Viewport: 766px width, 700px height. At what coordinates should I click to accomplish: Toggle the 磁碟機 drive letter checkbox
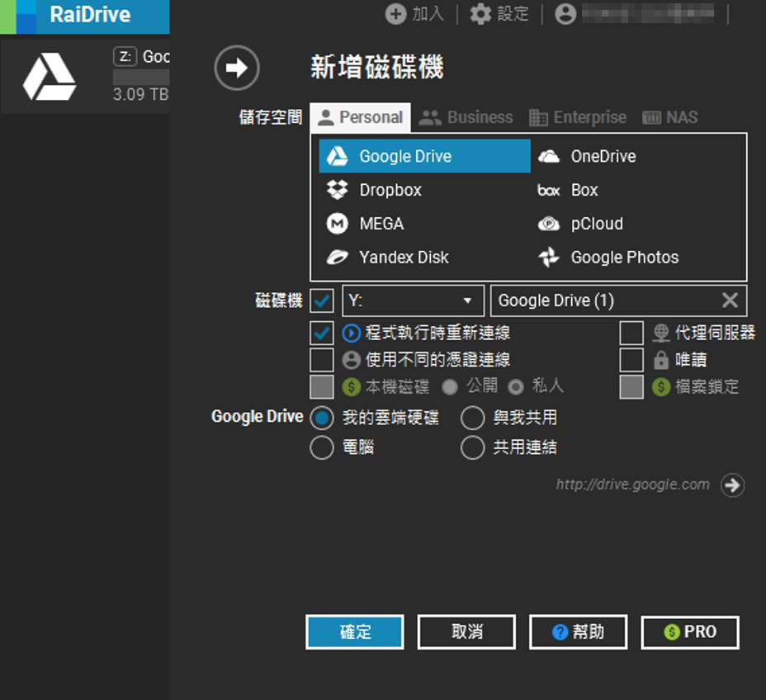(x=322, y=300)
